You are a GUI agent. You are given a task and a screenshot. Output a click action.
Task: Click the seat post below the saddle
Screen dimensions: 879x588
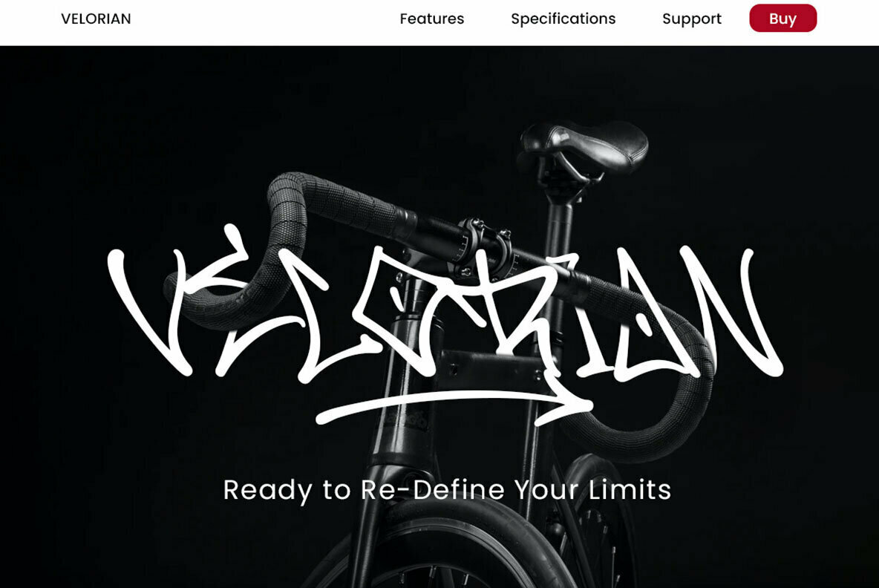click(x=559, y=224)
